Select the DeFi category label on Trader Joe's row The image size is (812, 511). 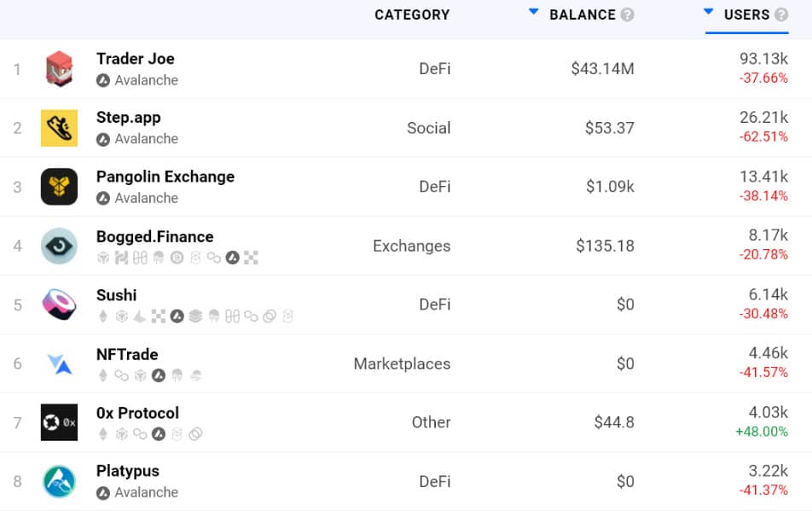pos(435,69)
